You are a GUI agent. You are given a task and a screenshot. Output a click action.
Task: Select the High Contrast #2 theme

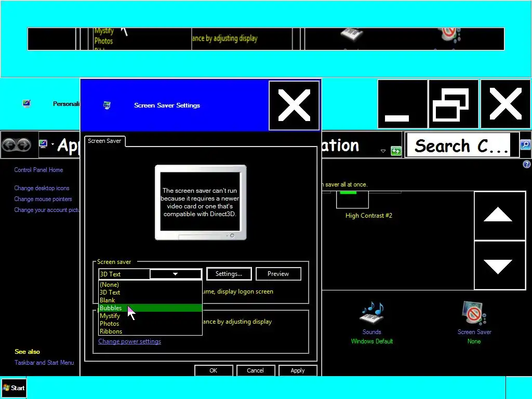coord(369,216)
